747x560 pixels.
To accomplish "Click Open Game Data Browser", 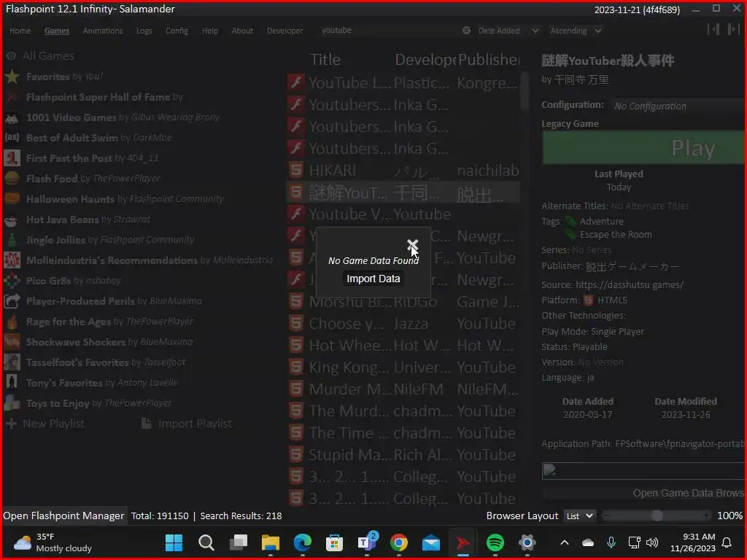I will coord(643,493).
